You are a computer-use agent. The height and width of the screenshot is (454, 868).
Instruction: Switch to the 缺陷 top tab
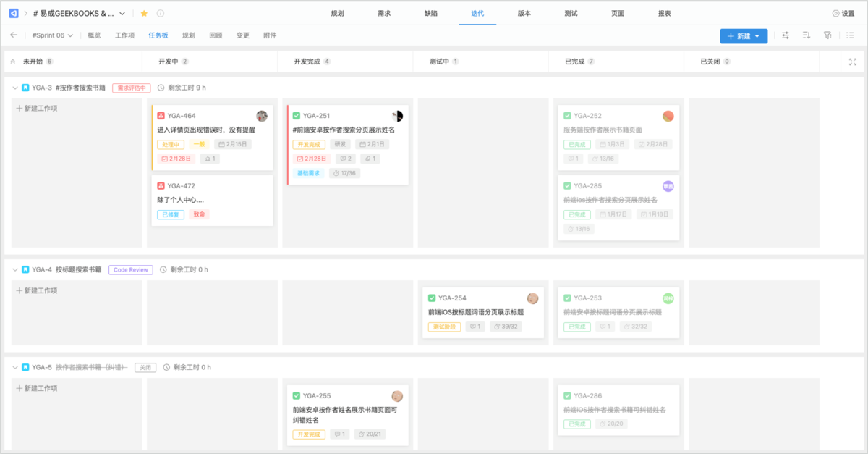coord(430,14)
